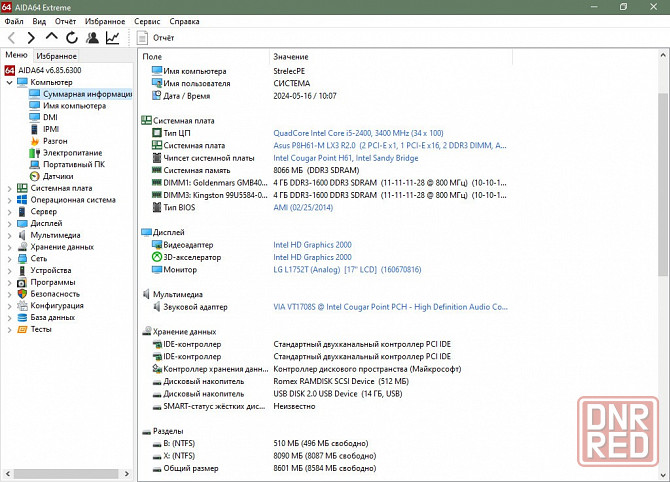Expand the Устройства tree node

click(9, 270)
